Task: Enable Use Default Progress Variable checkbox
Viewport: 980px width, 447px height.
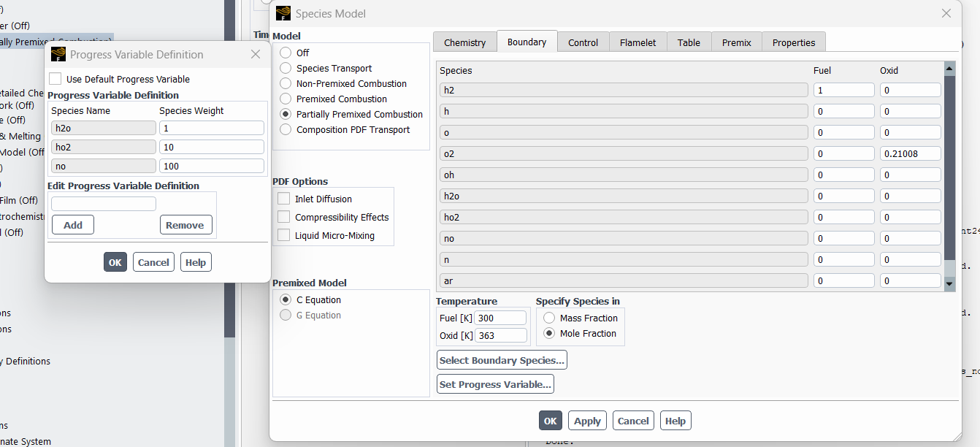Action: click(x=55, y=79)
